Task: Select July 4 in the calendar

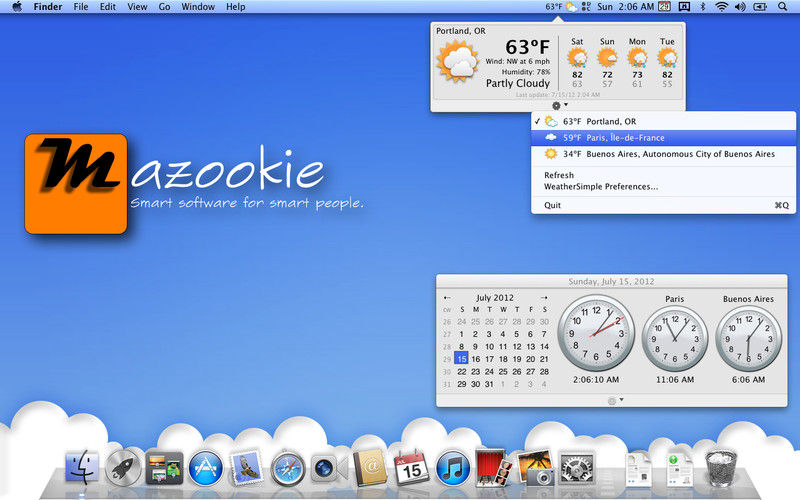Action: (503, 334)
